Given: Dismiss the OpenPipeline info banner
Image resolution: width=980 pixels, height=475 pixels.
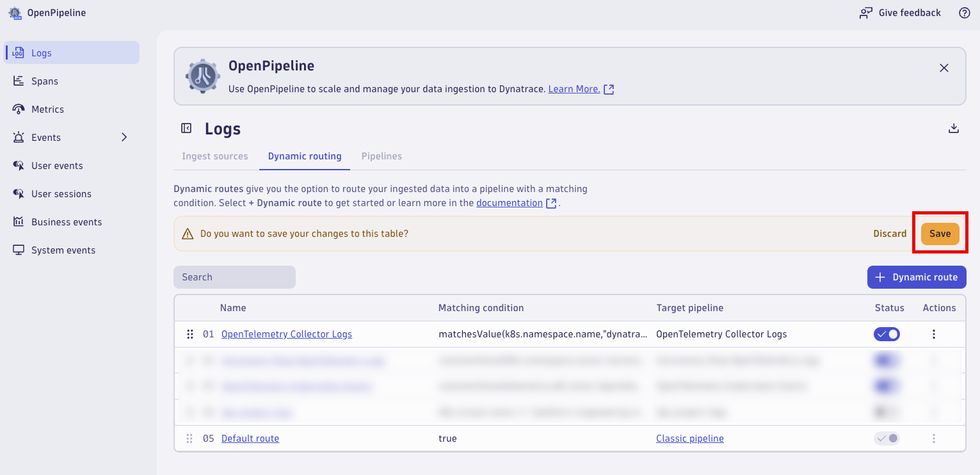Looking at the screenshot, I should (x=944, y=68).
